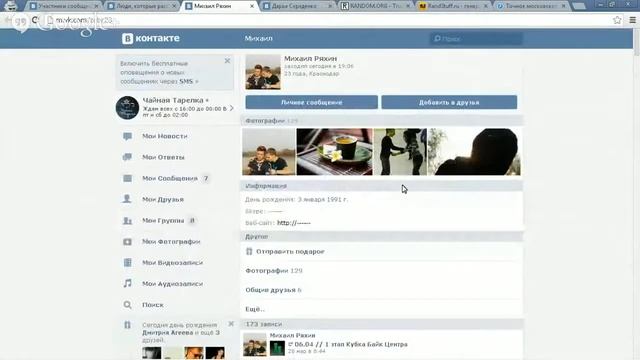
Task: Switch to the RandStuff.ru tab
Action: coord(453,6)
